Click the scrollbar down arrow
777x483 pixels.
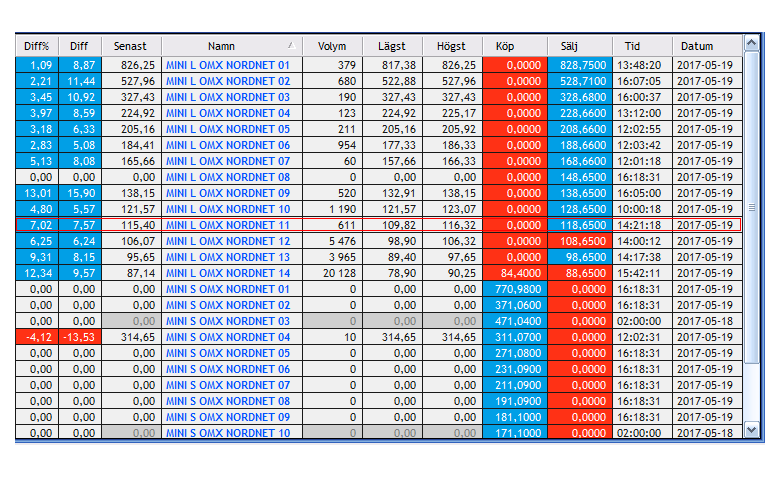[x=752, y=431]
